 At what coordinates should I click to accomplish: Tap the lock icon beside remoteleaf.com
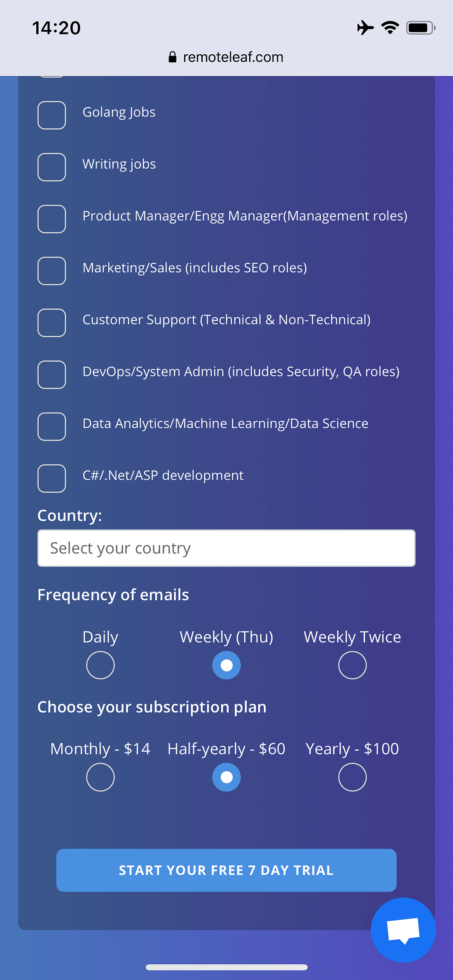173,57
